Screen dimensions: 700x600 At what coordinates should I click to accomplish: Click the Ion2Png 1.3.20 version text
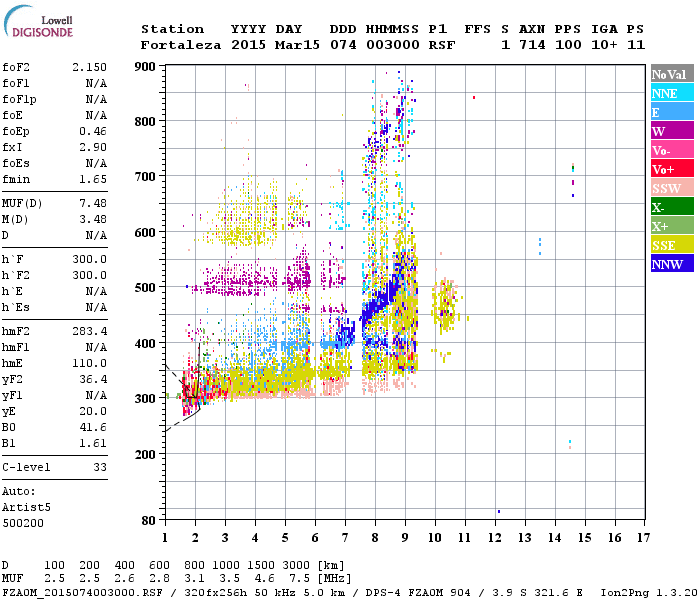point(649,593)
